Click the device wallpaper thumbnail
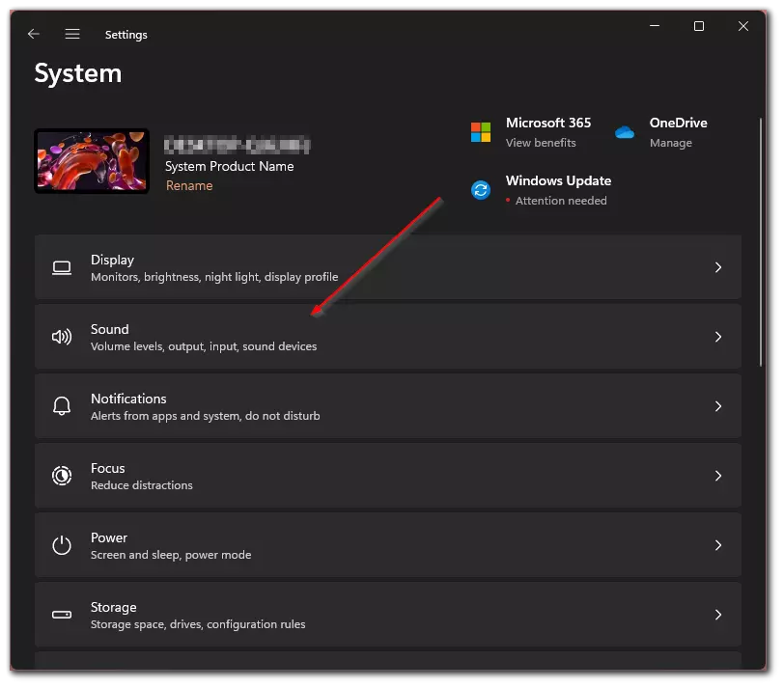 point(91,158)
